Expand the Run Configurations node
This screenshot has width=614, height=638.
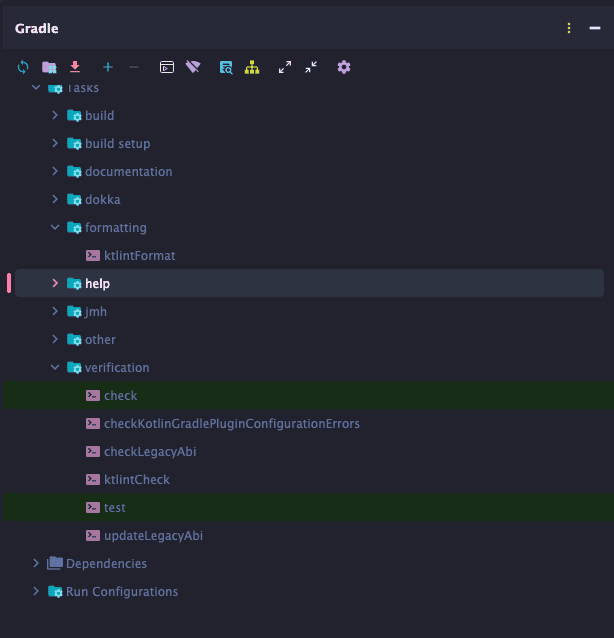tap(36, 592)
